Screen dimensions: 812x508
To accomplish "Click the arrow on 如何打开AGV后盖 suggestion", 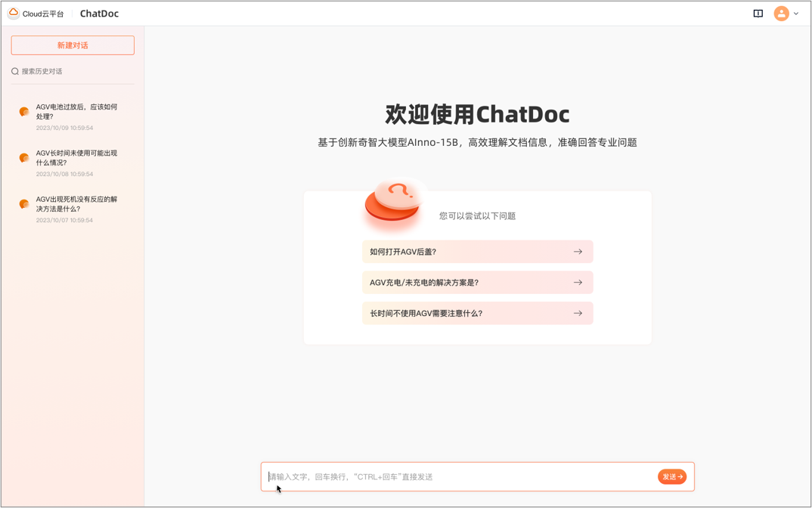I will tap(578, 252).
